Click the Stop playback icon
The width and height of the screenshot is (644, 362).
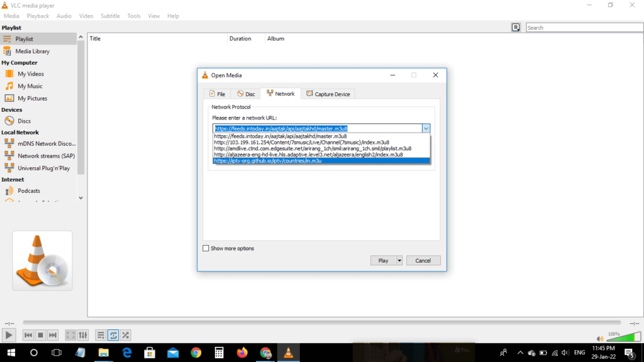pos(40,336)
